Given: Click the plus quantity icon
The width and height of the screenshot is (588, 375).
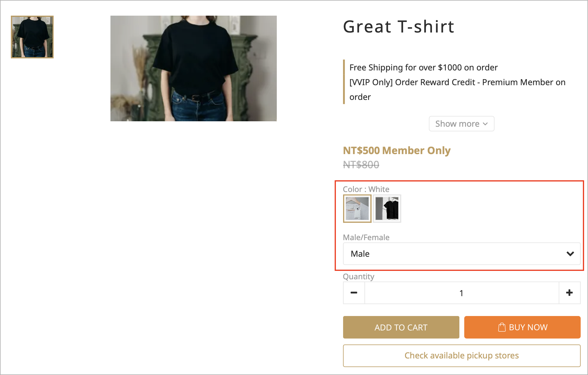Looking at the screenshot, I should [569, 293].
